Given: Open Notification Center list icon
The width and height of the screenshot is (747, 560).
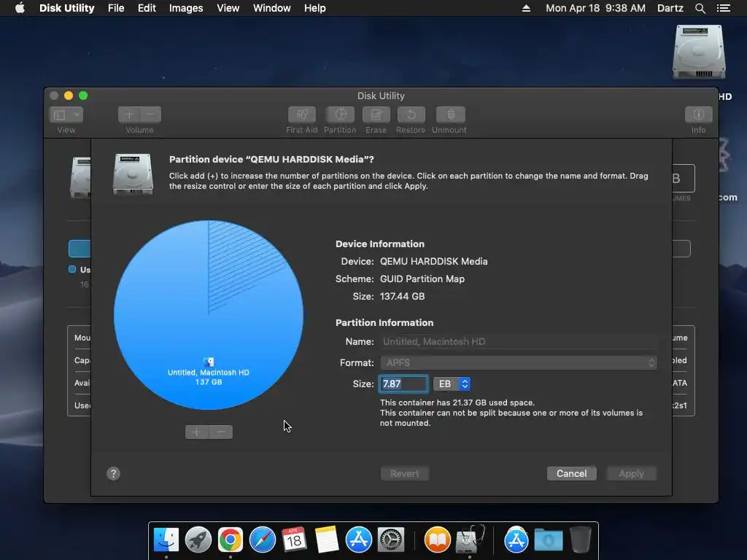Looking at the screenshot, I should click(x=723, y=8).
